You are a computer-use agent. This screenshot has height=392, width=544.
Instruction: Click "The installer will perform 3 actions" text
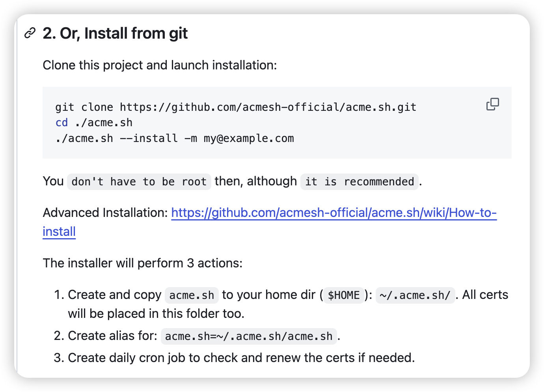coord(142,263)
